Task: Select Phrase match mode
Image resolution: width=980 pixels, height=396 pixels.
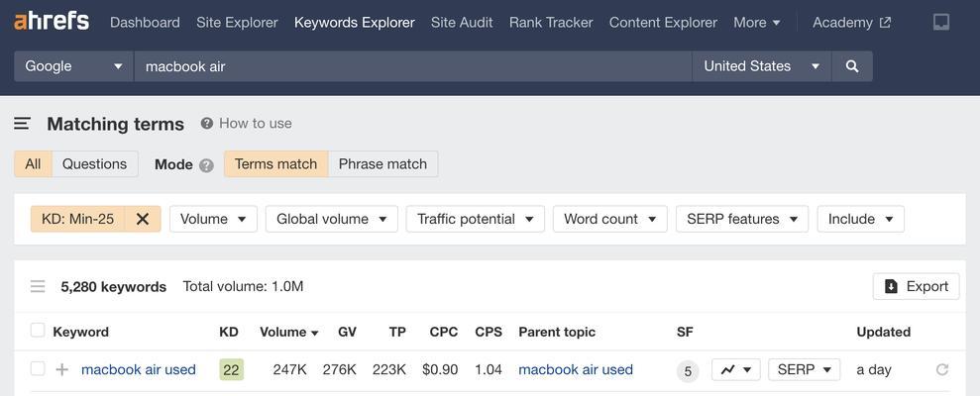Action: point(382,164)
